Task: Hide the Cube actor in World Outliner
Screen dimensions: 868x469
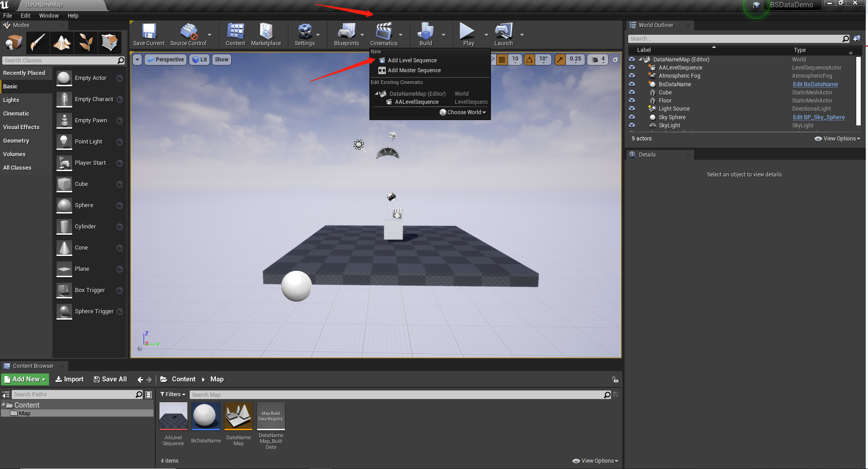Action: (x=632, y=92)
